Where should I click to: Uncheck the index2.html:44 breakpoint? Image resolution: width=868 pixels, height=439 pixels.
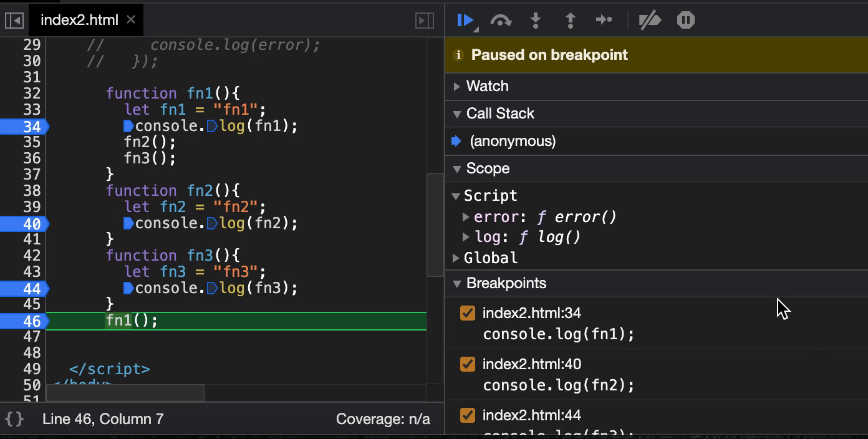tap(468, 415)
